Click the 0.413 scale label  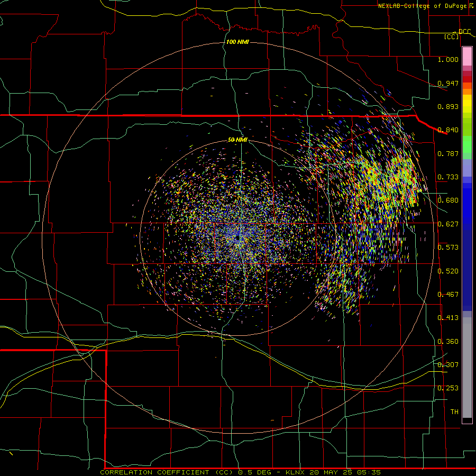click(448, 318)
